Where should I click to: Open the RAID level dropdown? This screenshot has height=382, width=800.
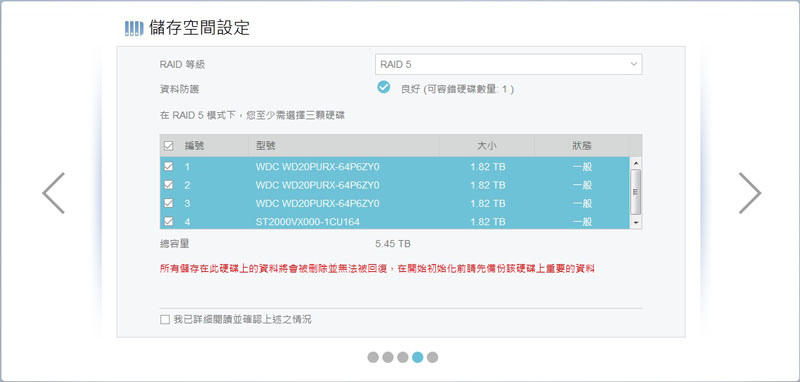coord(509,64)
